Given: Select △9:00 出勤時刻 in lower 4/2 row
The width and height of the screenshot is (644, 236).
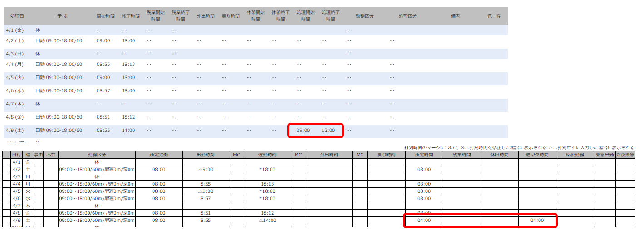Looking at the screenshot, I should (205, 170).
